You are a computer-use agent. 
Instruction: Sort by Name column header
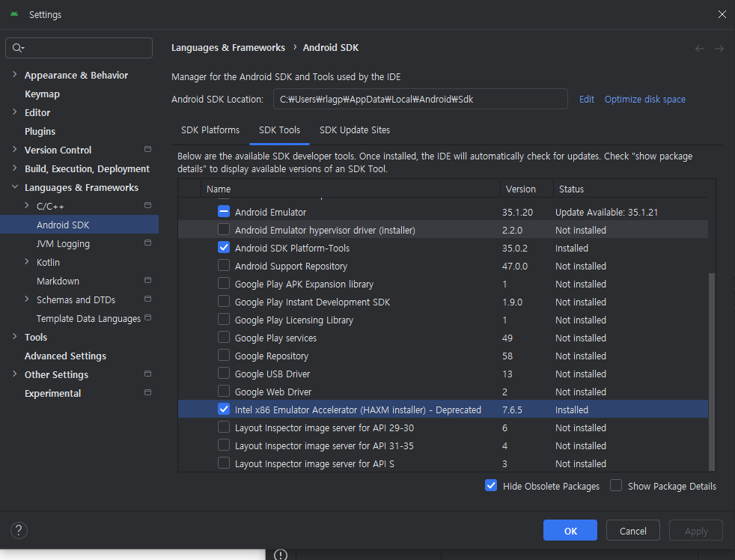(350, 189)
